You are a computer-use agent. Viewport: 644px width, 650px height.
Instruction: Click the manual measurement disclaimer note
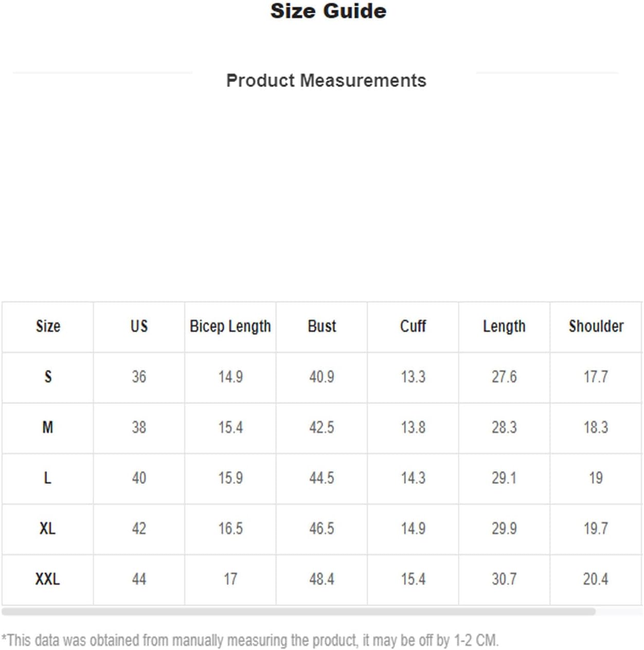(x=250, y=641)
